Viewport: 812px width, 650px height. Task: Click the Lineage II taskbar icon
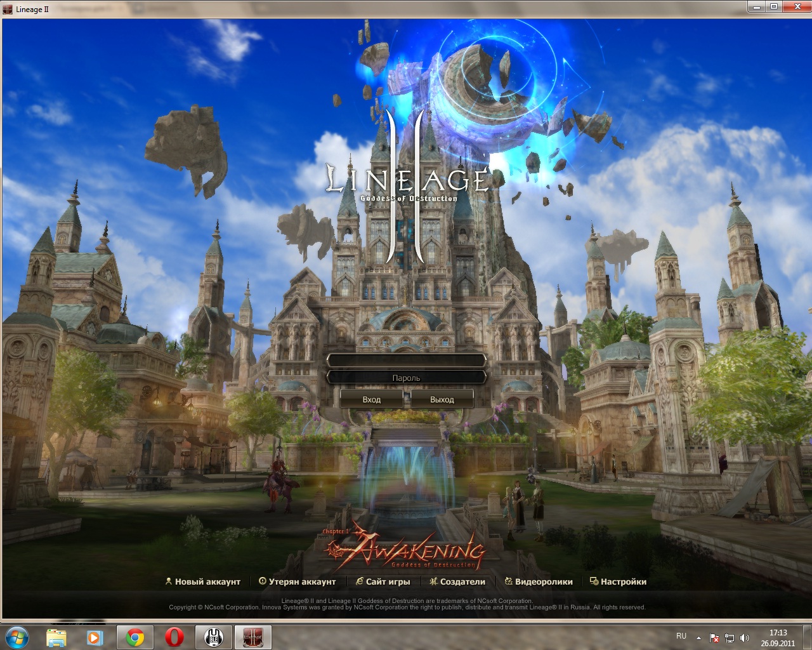(x=253, y=637)
